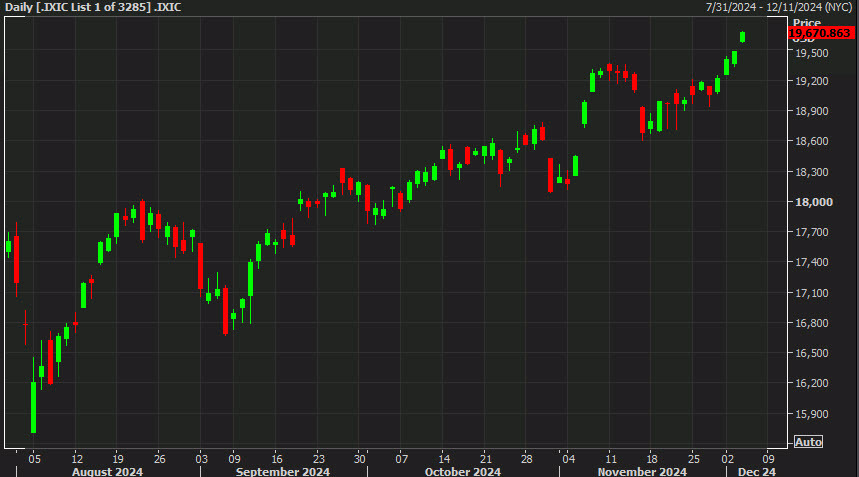Click the August 2024 month label
The height and width of the screenshot is (477, 859).
[107, 472]
